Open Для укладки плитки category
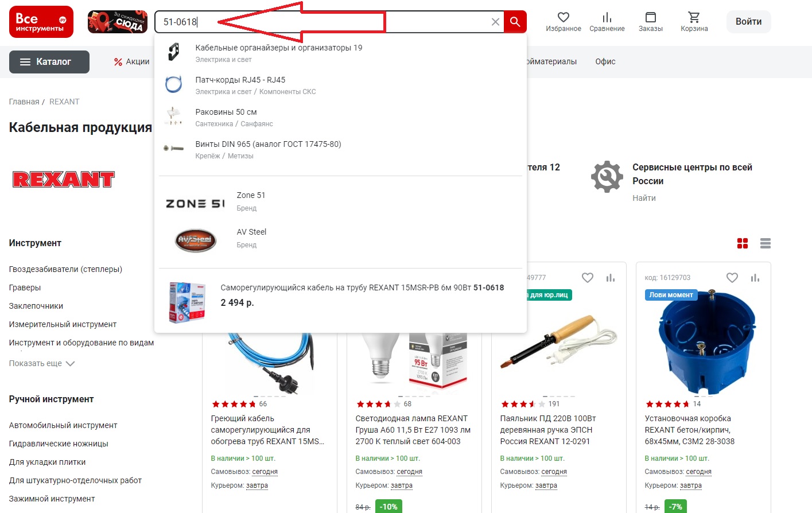Viewport: 812px width, 513px height. click(x=47, y=462)
